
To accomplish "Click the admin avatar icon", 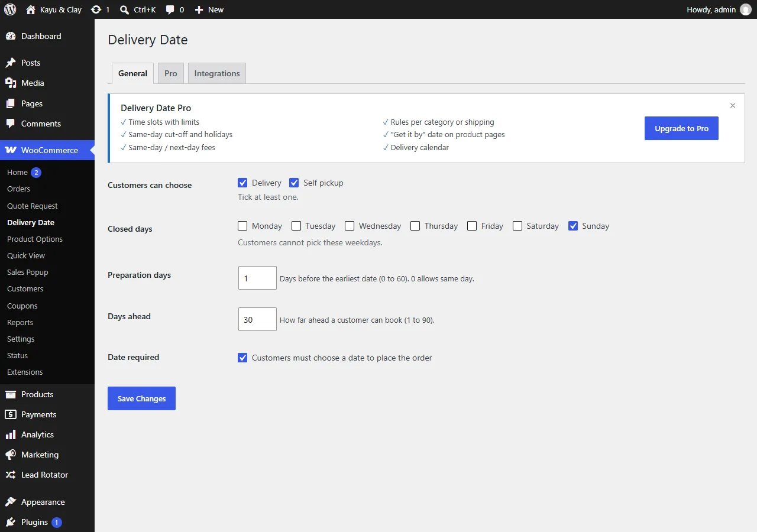I will 746,9.
